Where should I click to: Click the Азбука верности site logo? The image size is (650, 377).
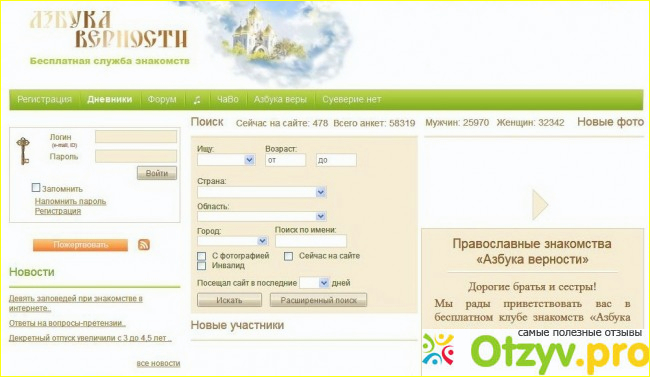[109, 29]
